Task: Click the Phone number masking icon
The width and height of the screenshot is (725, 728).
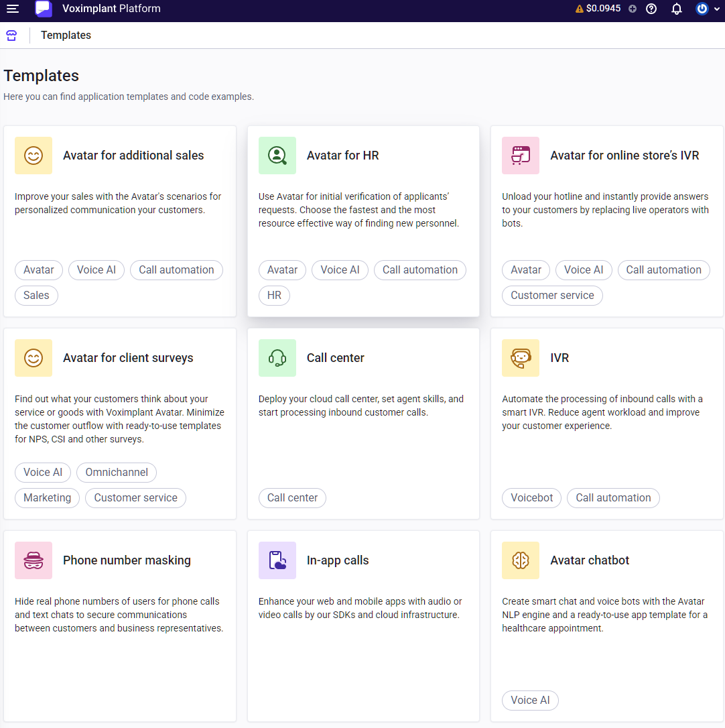Action: (x=34, y=560)
